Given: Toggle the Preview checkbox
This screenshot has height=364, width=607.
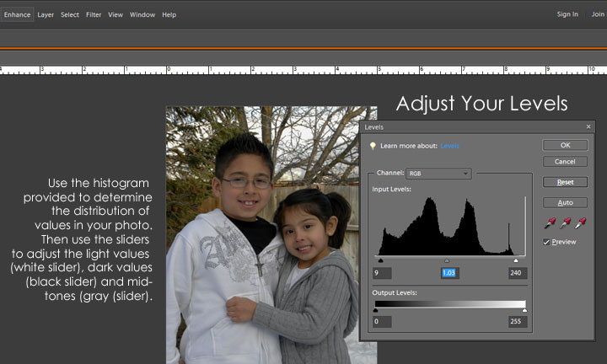Looking at the screenshot, I should 546,242.
